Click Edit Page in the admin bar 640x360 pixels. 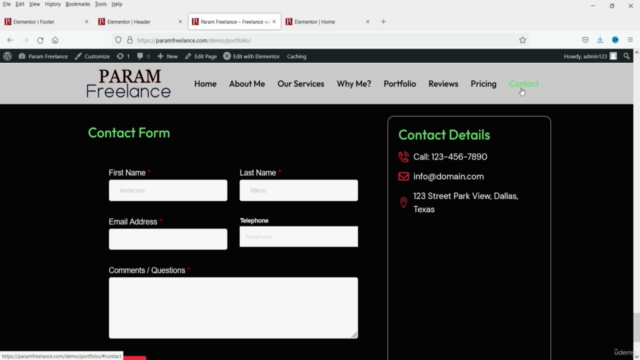tap(201, 56)
